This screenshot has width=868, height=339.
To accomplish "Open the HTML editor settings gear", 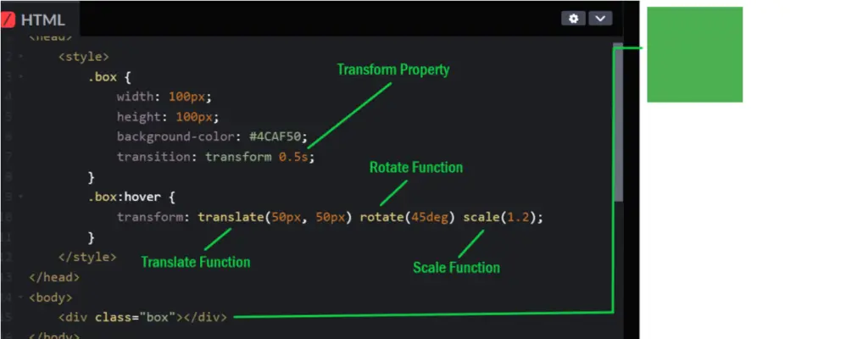I will (574, 19).
